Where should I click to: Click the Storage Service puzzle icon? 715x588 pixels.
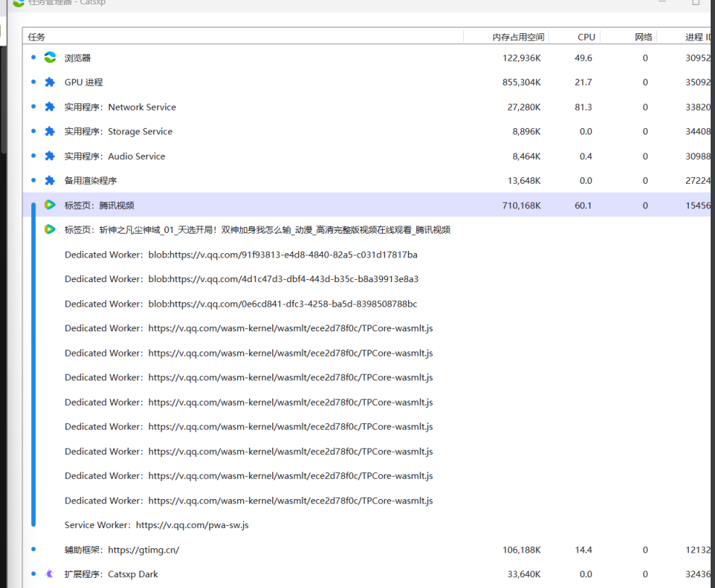50,132
